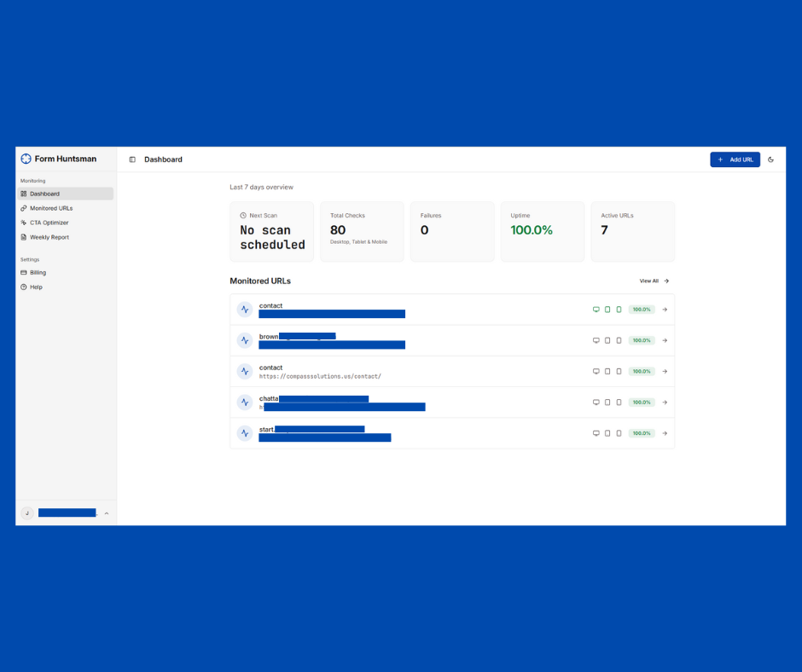The image size is (802, 672).
Task: Click the 100.0% uptime badge on the brown row
Action: click(x=641, y=340)
